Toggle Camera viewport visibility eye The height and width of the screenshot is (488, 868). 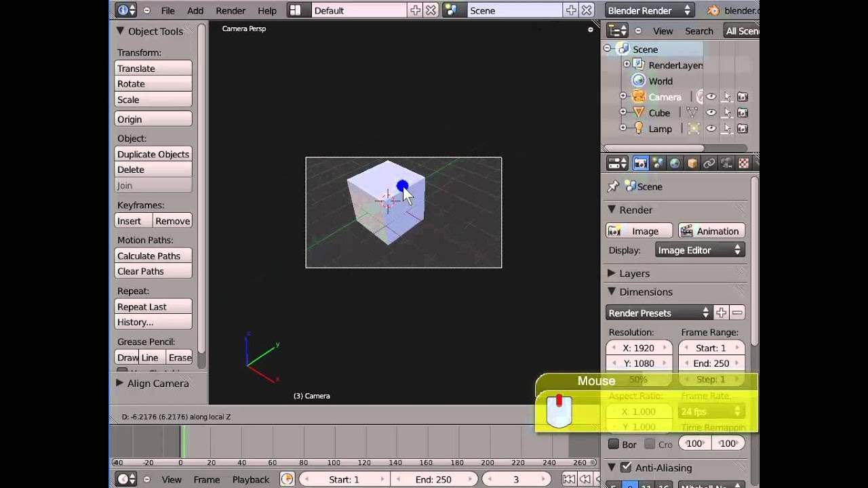pos(711,97)
